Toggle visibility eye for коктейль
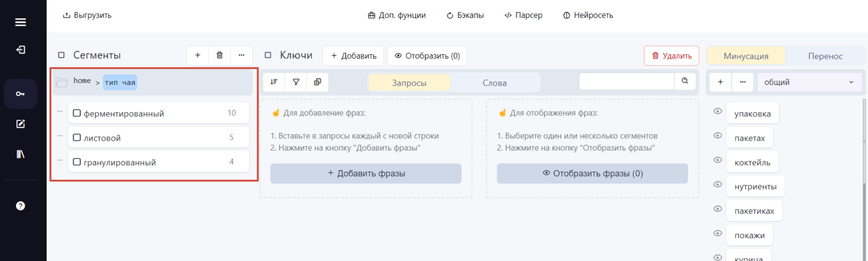868x261 pixels. point(718,160)
